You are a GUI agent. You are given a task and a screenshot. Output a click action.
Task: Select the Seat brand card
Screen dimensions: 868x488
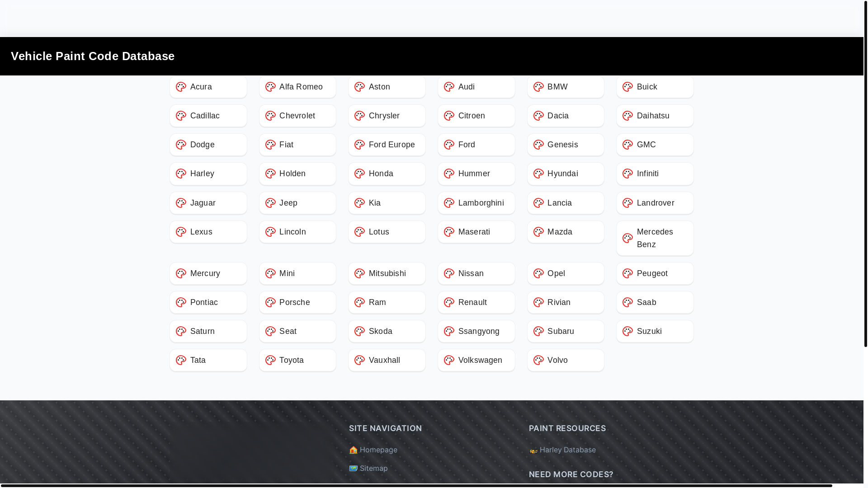click(297, 331)
